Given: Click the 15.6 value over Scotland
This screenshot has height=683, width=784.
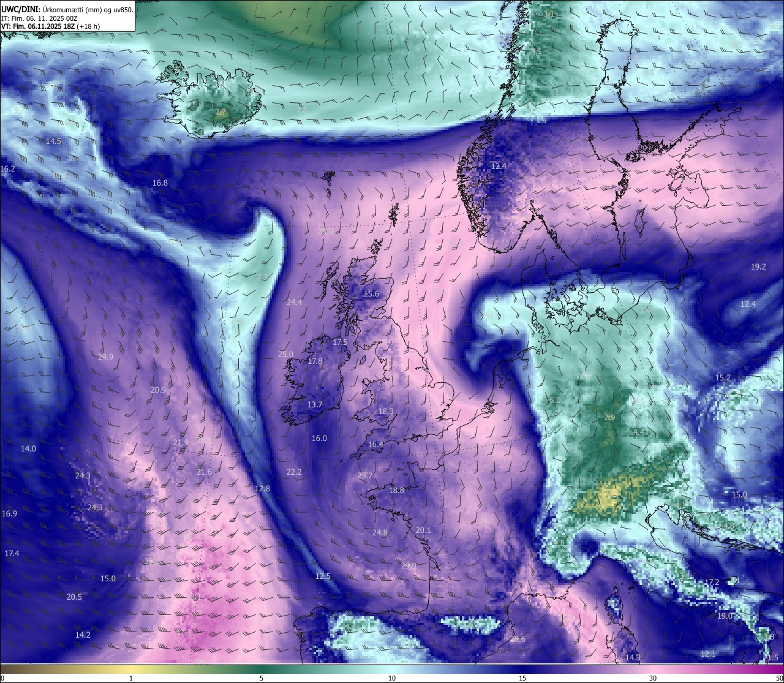Looking at the screenshot, I should (x=371, y=294).
